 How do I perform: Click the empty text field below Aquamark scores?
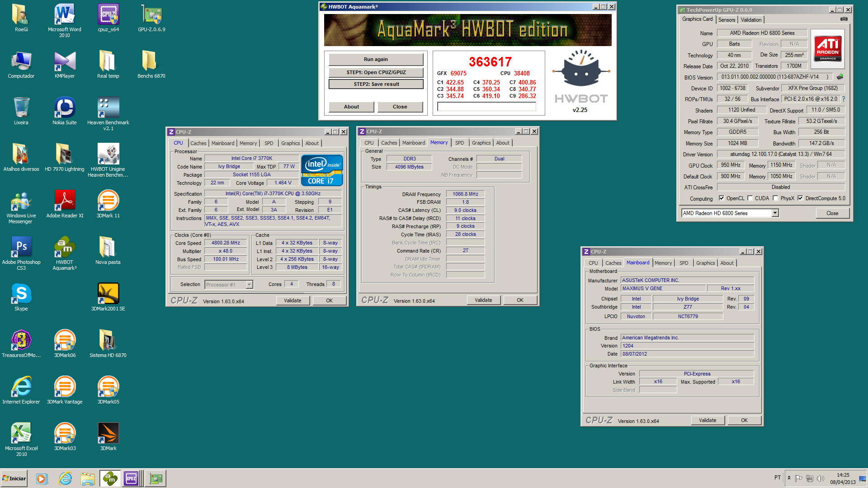click(x=486, y=107)
